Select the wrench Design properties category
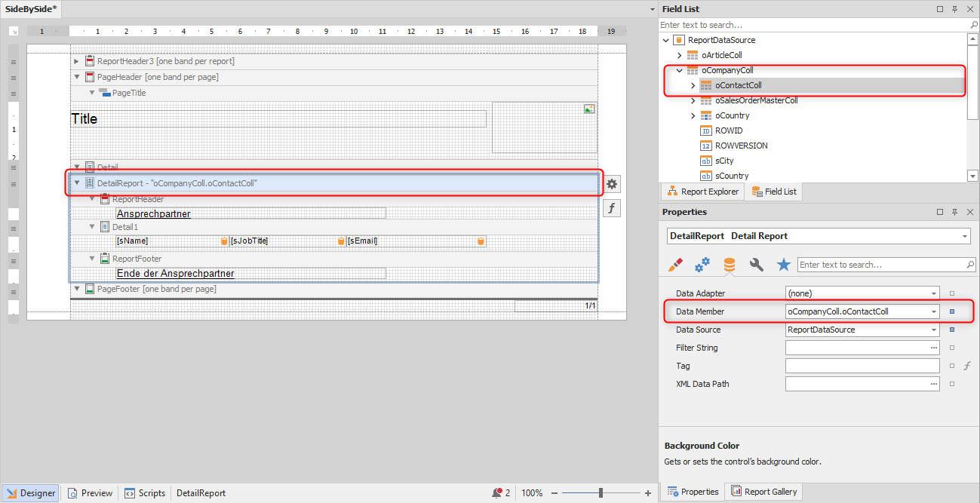Screen dimensions: 980x503 click(x=757, y=265)
